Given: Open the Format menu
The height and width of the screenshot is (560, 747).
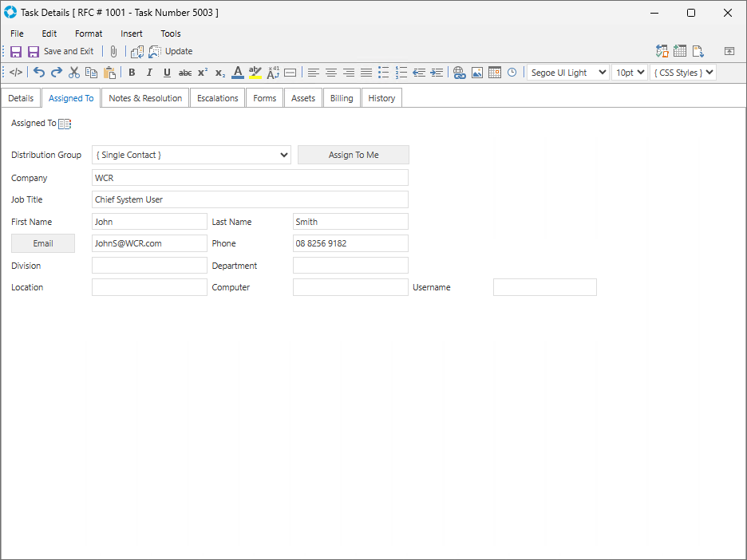Looking at the screenshot, I should [89, 34].
